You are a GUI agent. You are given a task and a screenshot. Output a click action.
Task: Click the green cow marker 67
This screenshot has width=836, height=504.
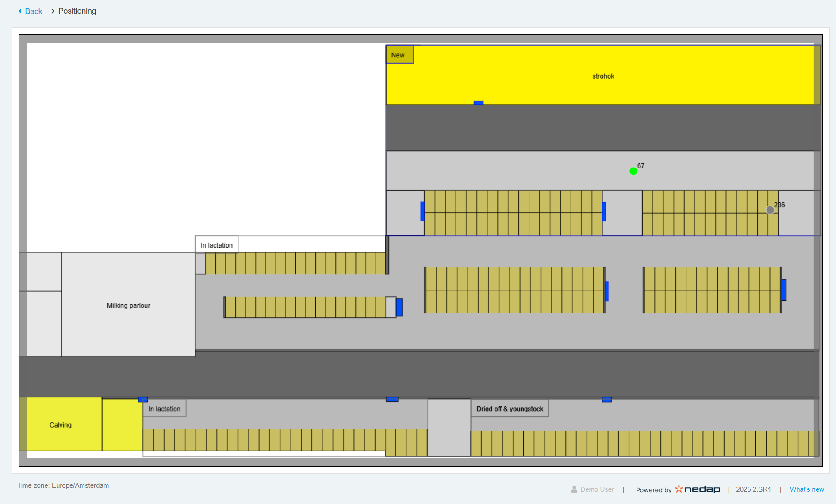coord(633,171)
